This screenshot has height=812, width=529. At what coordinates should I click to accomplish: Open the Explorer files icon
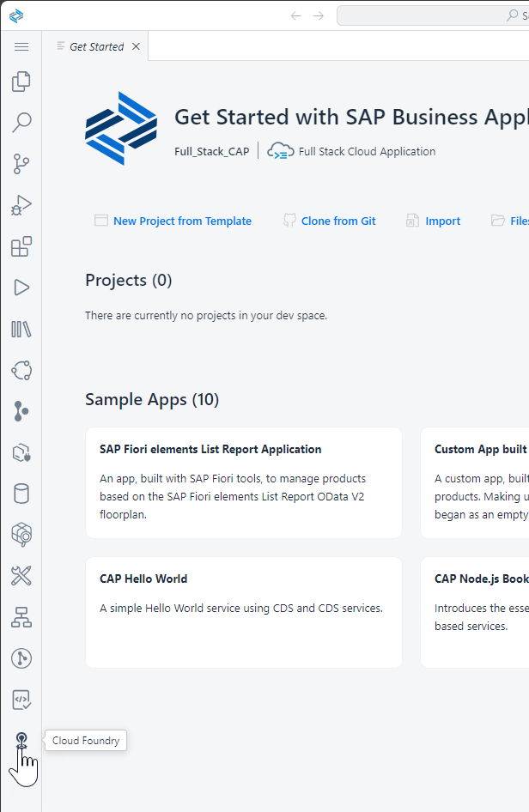(21, 82)
